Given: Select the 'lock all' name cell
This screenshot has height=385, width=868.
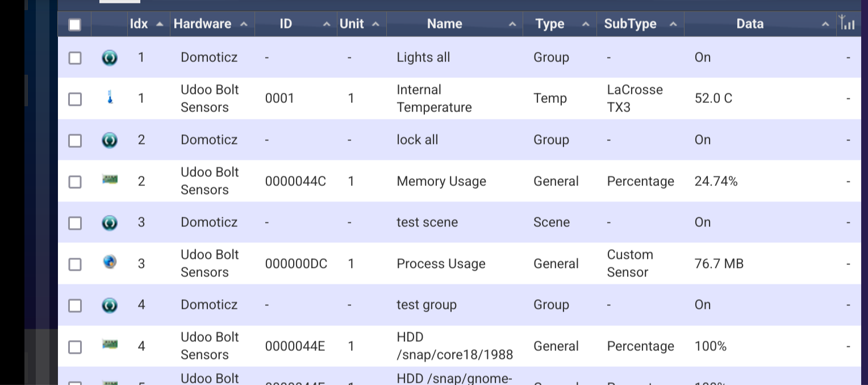Looking at the screenshot, I should [x=418, y=140].
